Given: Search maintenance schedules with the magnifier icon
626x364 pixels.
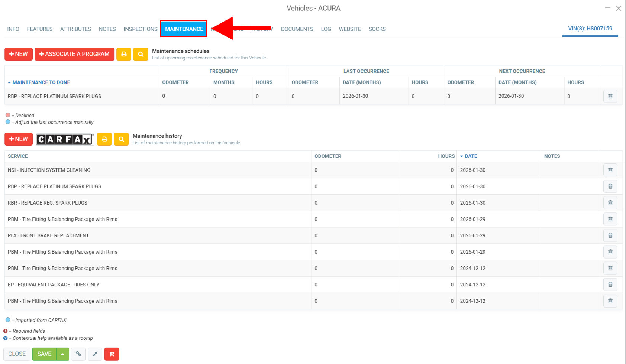Looking at the screenshot, I should click(x=141, y=54).
